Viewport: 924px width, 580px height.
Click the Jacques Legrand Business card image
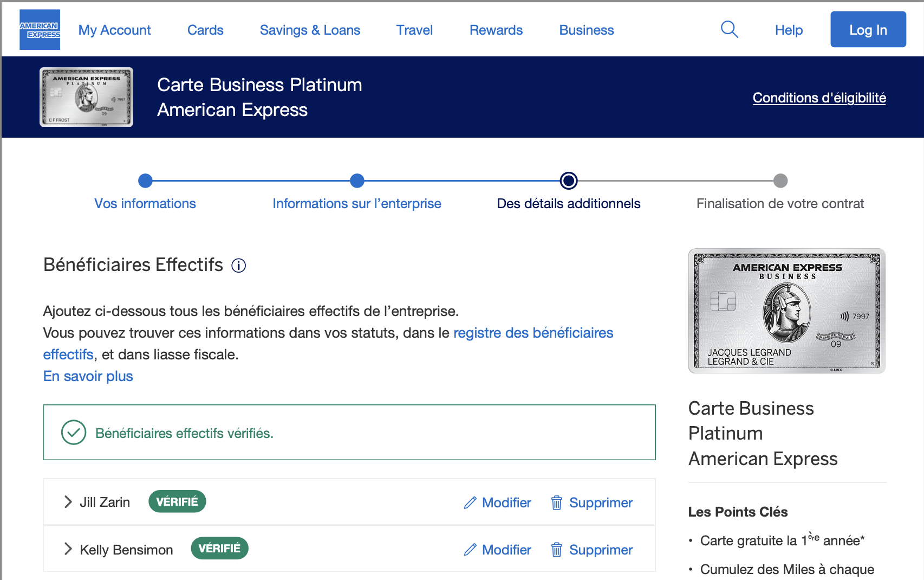(787, 311)
